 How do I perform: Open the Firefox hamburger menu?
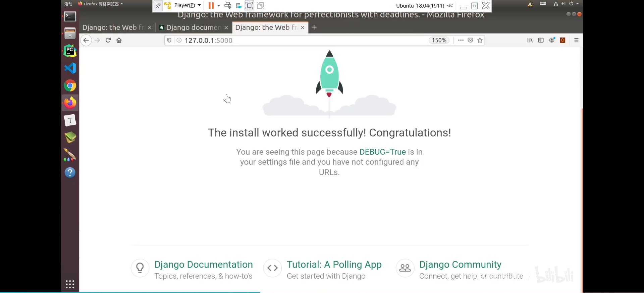coord(577,40)
